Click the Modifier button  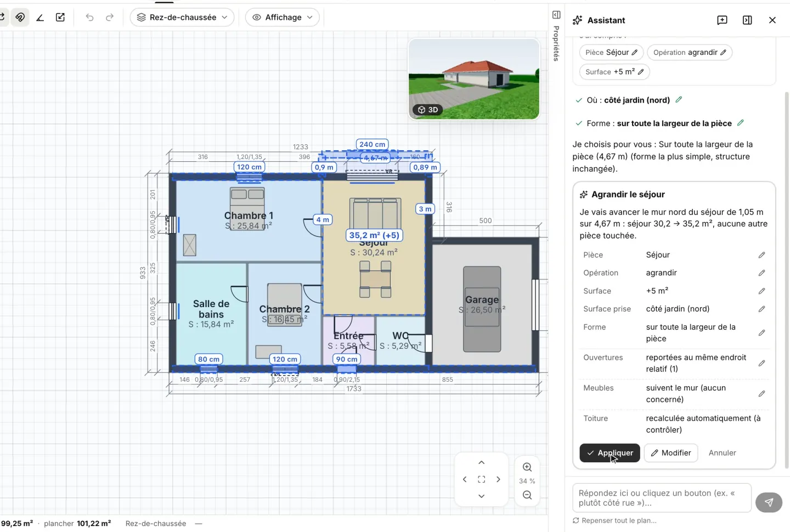coord(671,453)
